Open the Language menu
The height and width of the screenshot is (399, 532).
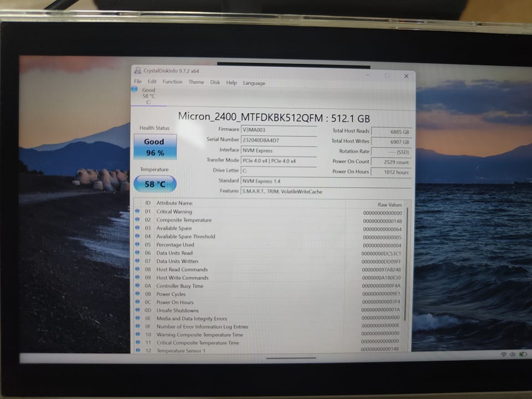tap(254, 83)
